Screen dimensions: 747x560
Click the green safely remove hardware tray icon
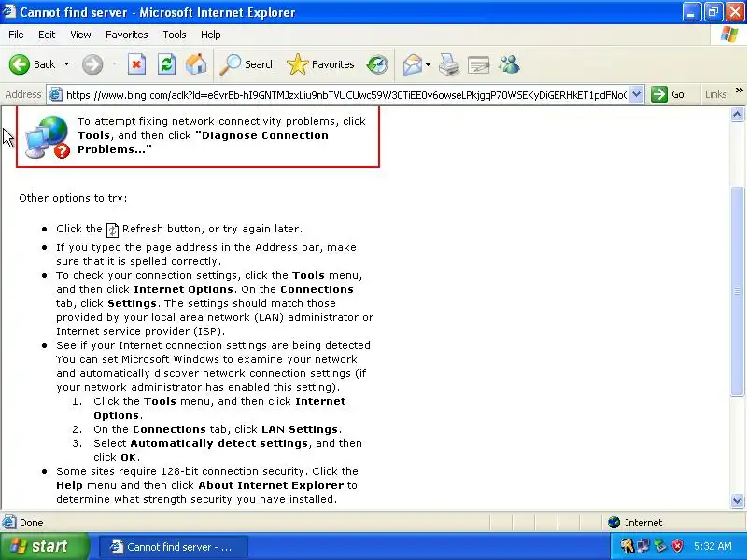[660, 546]
